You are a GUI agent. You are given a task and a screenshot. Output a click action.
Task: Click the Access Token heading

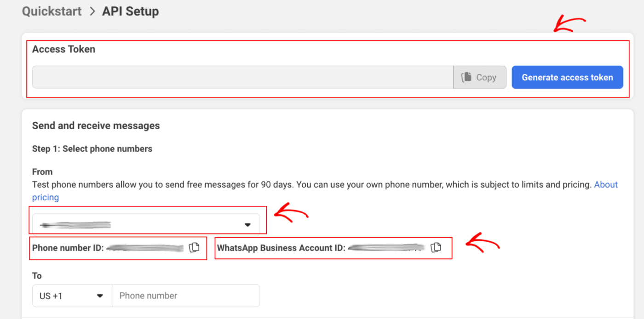coord(63,49)
